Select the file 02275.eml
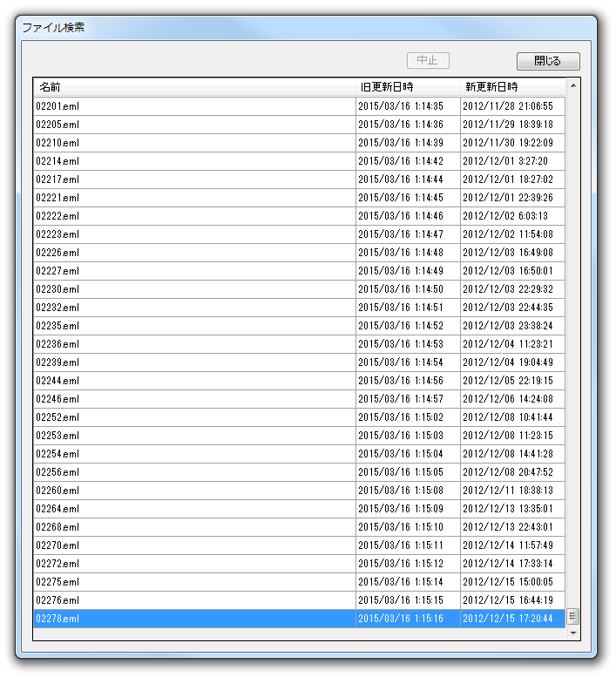The image size is (616, 677). (299, 582)
